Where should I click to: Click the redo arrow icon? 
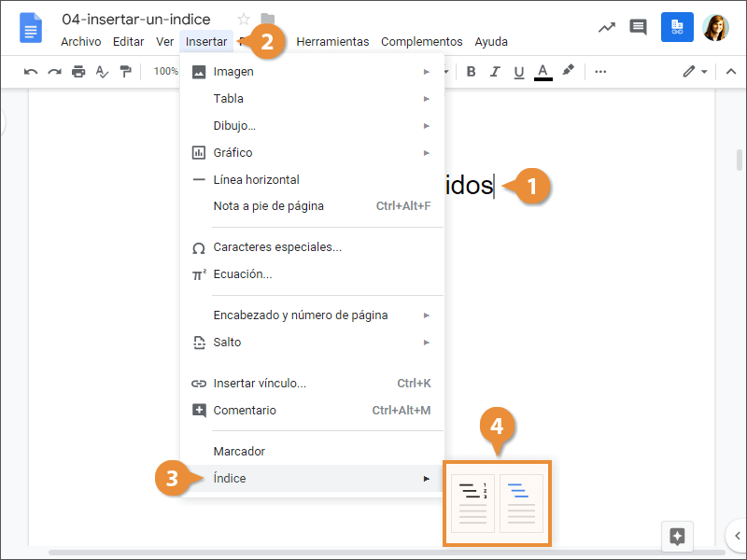[x=54, y=72]
